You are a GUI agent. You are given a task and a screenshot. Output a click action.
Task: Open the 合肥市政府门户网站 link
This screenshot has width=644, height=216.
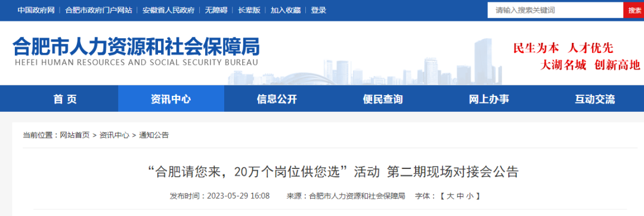tap(98, 10)
